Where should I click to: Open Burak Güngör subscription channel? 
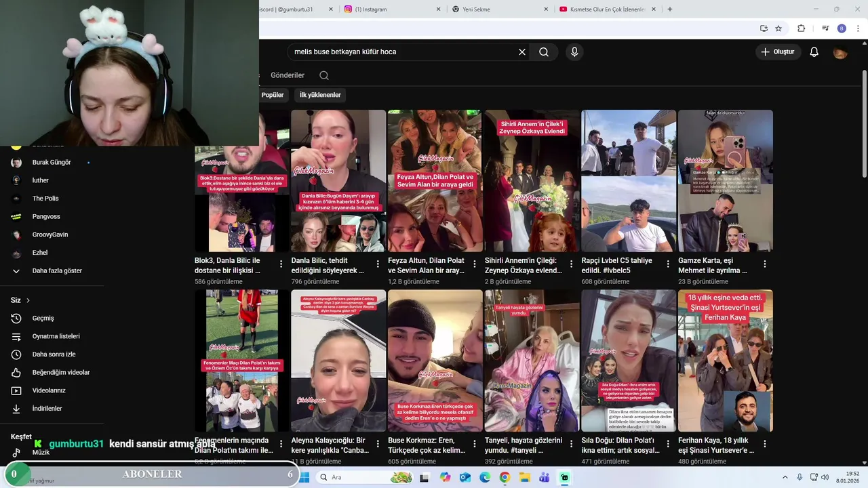pos(52,163)
